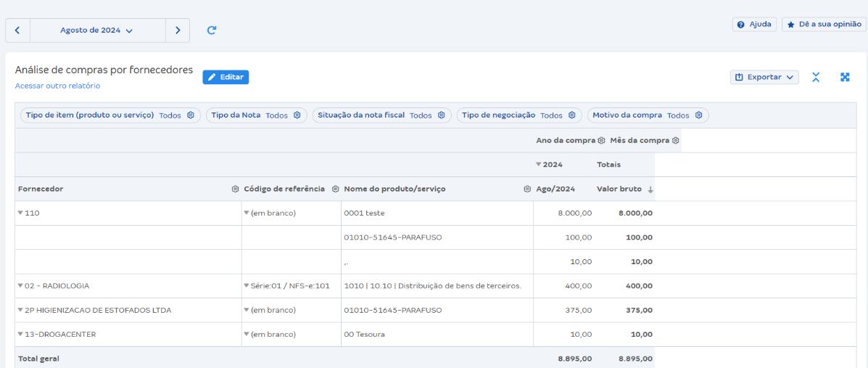This screenshot has width=868, height=368.
Task: Open the Agosto de 2024 period dropdown
Action: tap(97, 30)
